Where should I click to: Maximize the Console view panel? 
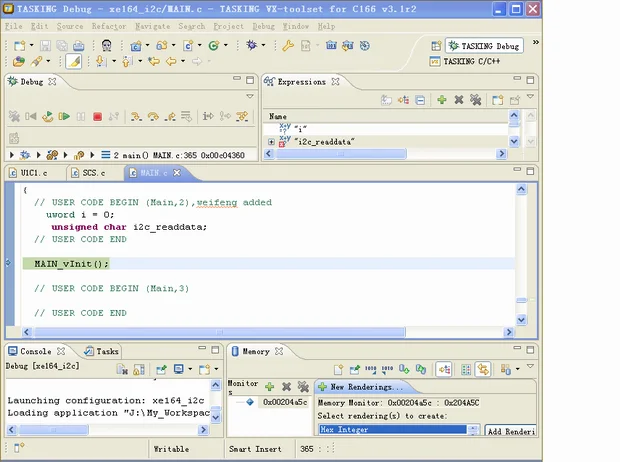coord(215,349)
